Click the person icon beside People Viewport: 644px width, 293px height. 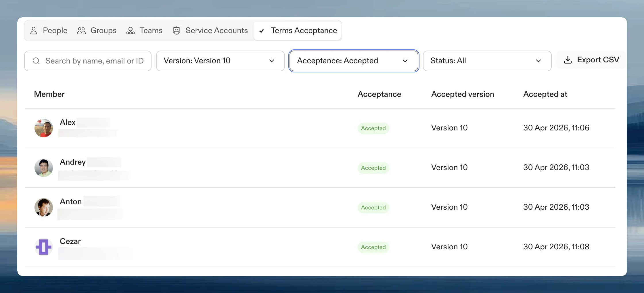point(34,30)
